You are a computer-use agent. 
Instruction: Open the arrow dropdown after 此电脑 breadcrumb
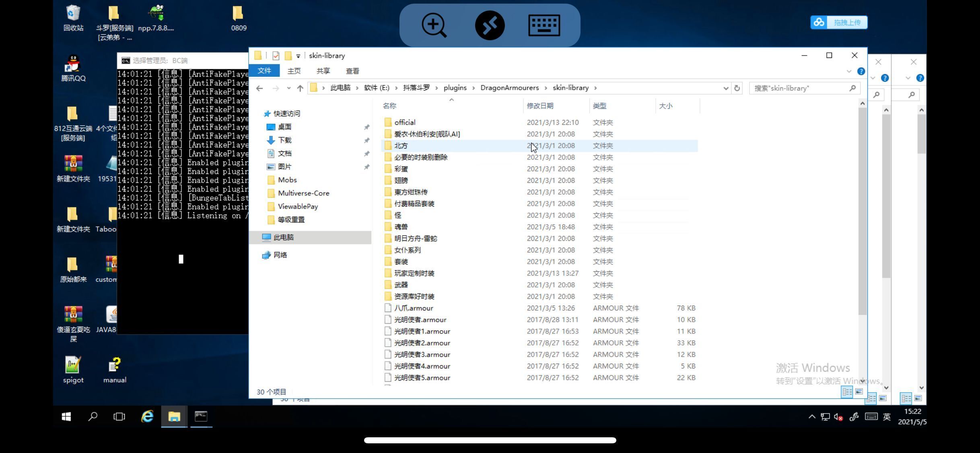pyautogui.click(x=357, y=88)
